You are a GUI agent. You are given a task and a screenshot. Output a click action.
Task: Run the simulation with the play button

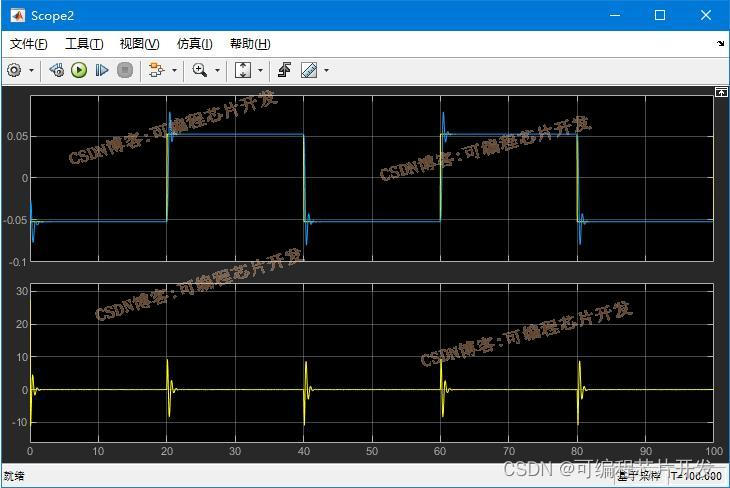[x=79, y=70]
